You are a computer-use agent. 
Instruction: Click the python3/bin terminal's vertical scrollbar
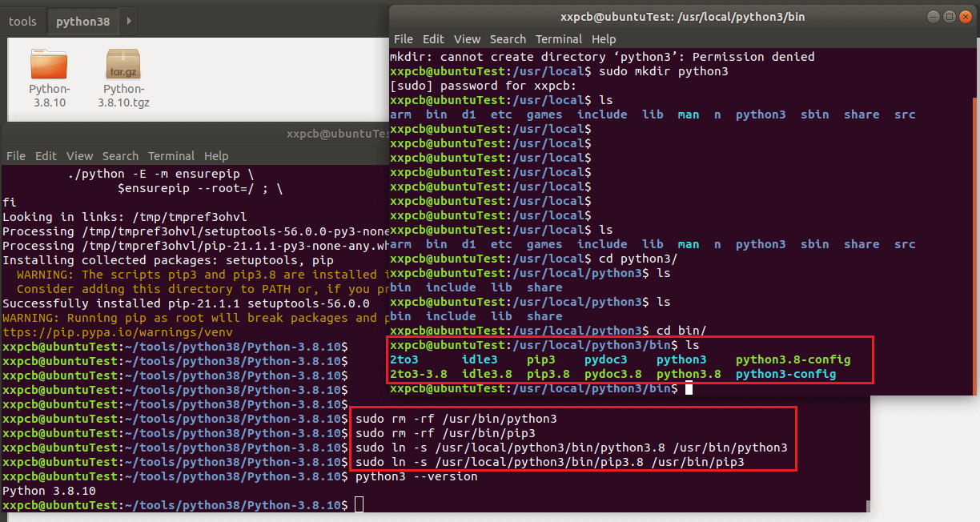click(974, 240)
